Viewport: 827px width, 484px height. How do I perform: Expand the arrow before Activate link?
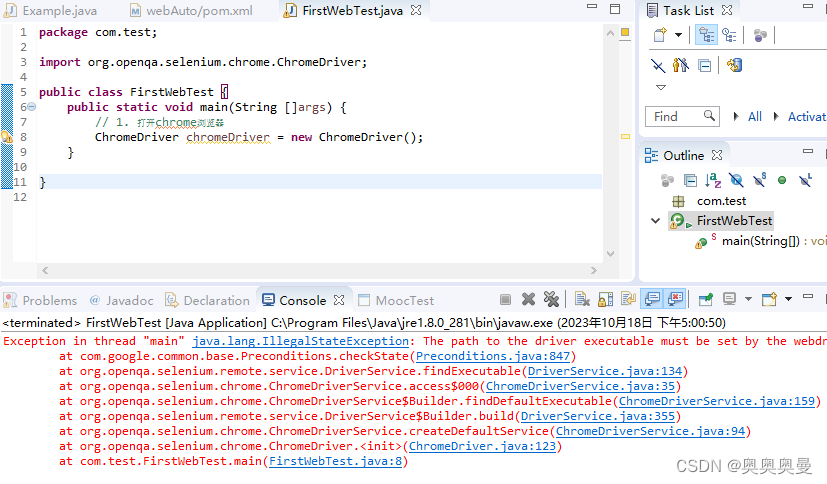pos(776,117)
